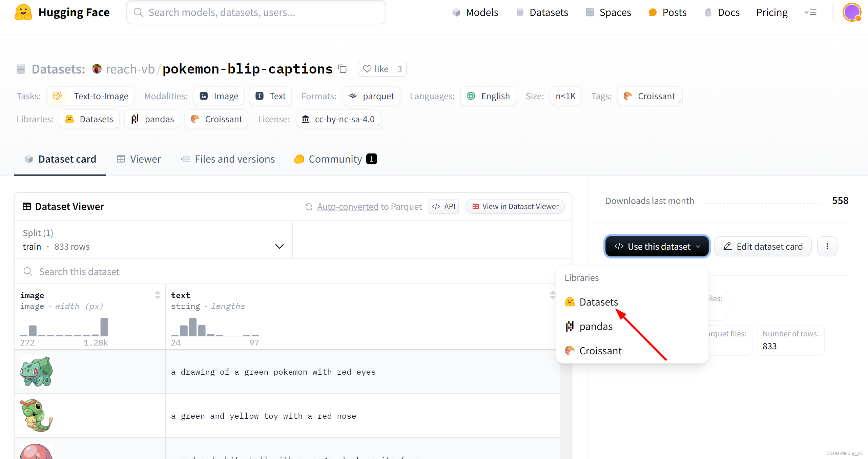Click Croissant tag in Libraries row
The width and height of the screenshot is (868, 459).
(216, 119)
